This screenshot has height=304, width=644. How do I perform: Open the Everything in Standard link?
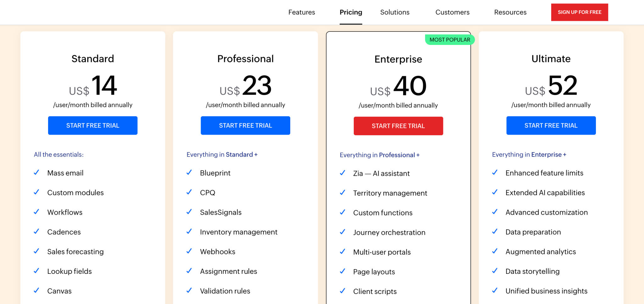(222, 154)
